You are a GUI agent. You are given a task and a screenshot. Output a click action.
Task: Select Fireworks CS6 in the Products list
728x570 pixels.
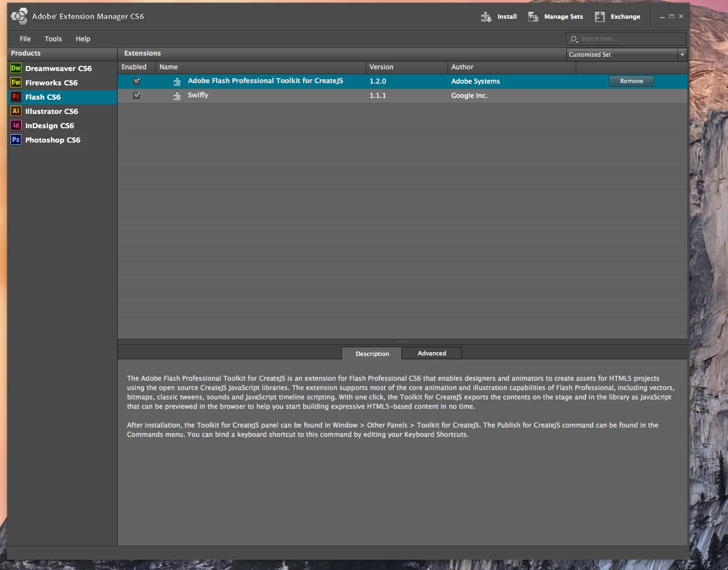click(x=62, y=83)
